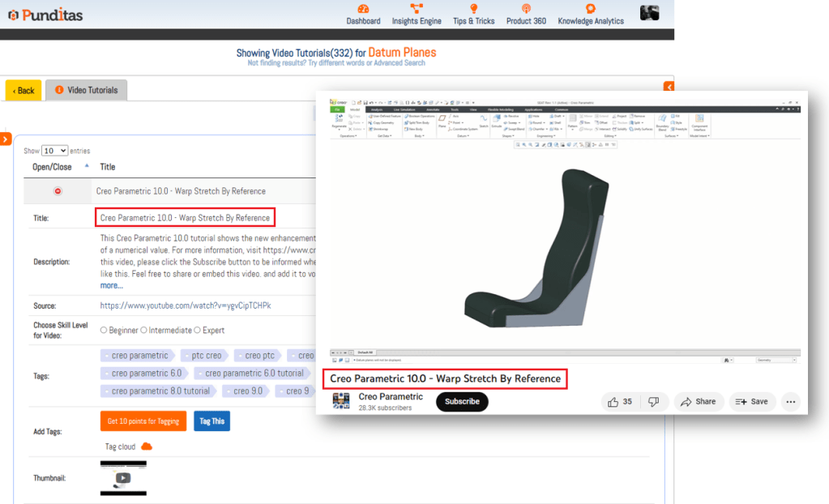
Task: Go to Product 360 page
Action: (x=526, y=9)
